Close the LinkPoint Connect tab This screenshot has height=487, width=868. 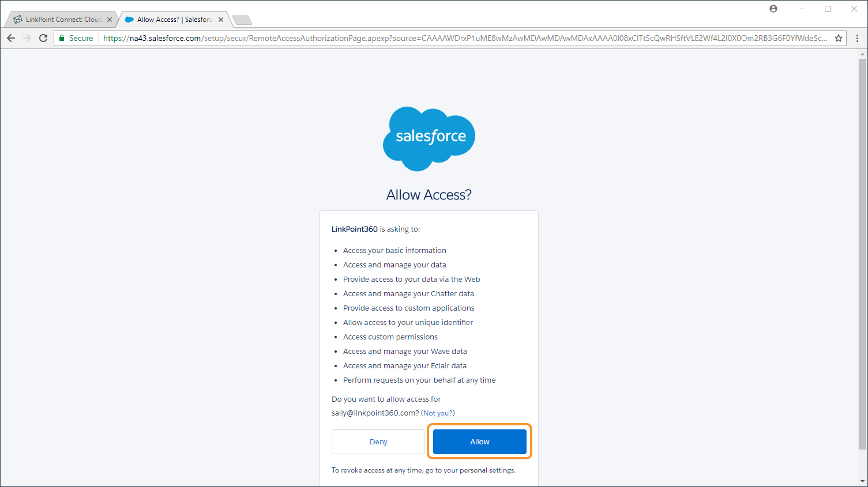[110, 20]
